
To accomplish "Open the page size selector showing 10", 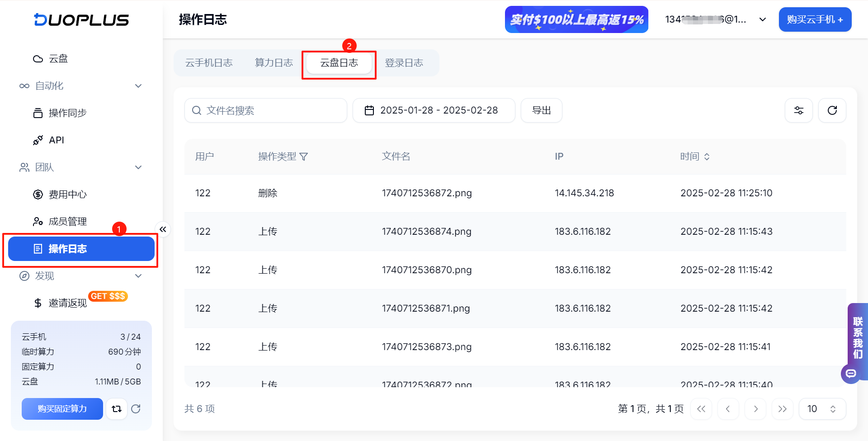I will (x=822, y=409).
